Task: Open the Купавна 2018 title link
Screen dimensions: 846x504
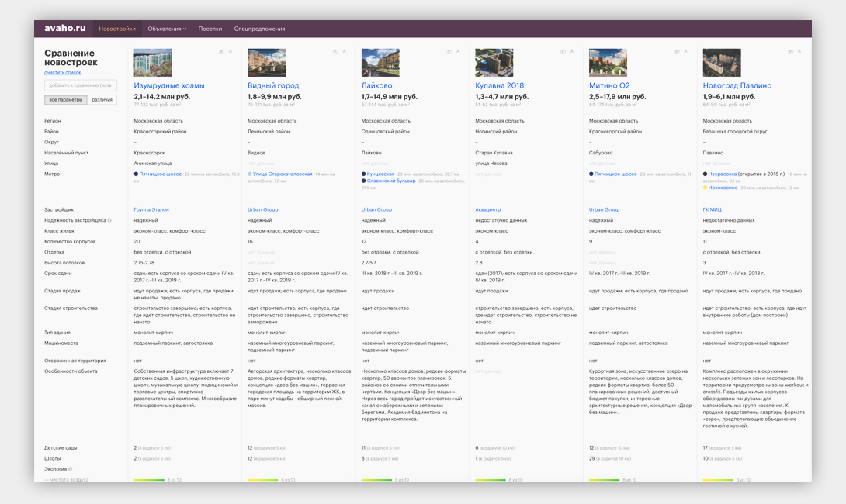Action: pos(500,85)
